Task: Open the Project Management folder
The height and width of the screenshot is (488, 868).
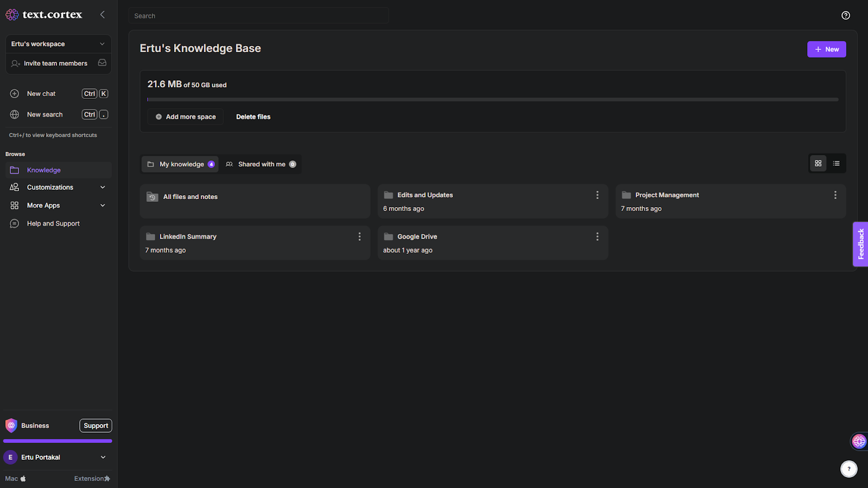Action: pos(731,201)
